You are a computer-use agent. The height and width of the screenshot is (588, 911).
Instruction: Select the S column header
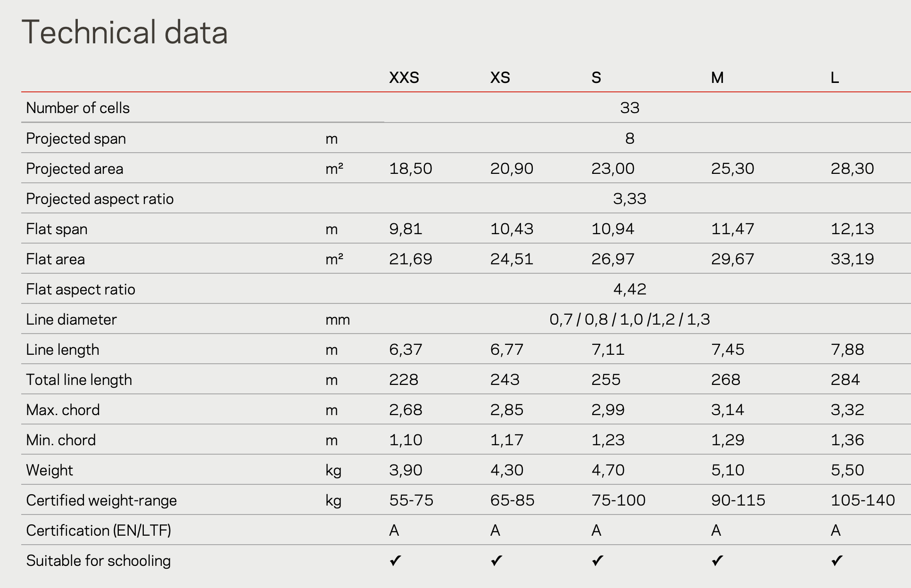[x=596, y=77]
